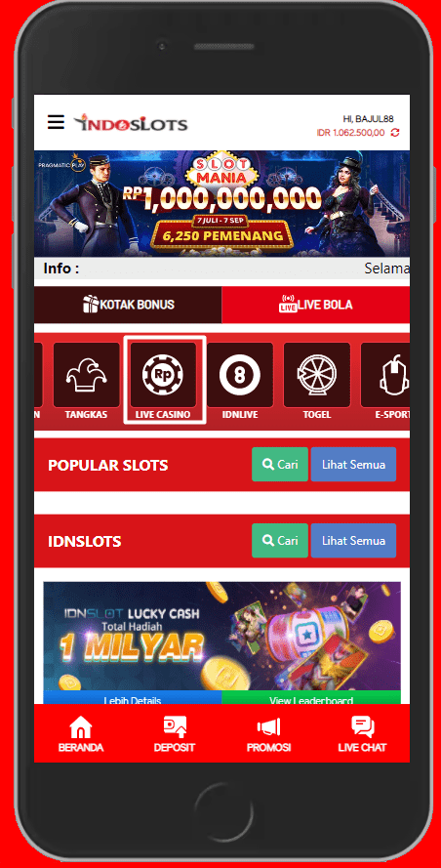Open the Togel wheel category
Image resolution: width=441 pixels, height=868 pixels.
click(317, 381)
